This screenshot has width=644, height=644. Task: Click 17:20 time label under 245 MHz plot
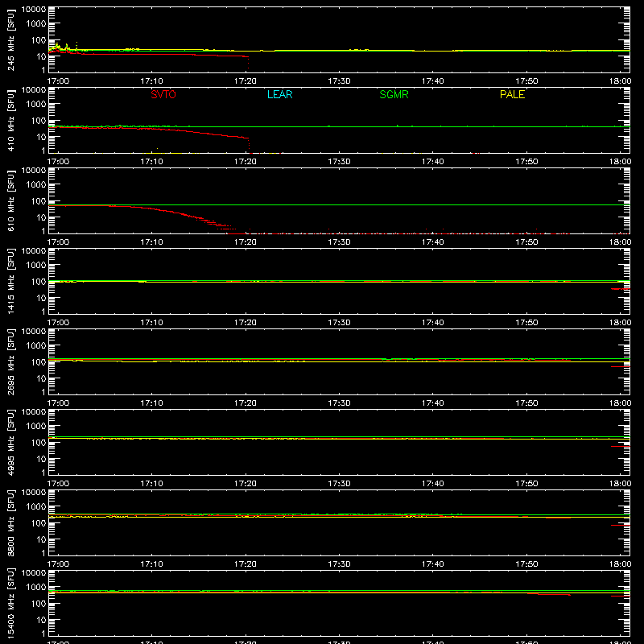[x=246, y=81]
